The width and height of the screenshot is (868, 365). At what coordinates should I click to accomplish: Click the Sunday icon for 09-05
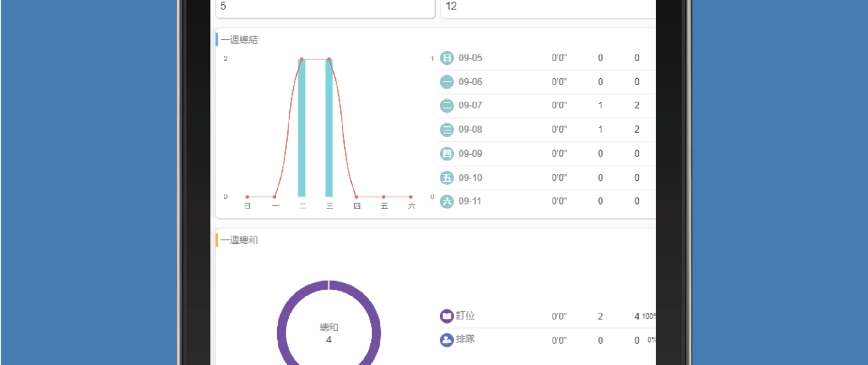point(446,58)
